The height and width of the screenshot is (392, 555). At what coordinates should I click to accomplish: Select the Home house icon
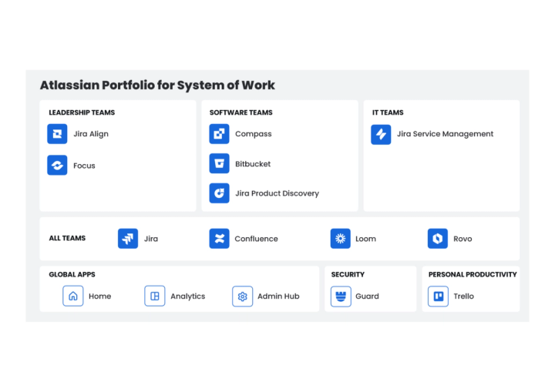[73, 296]
